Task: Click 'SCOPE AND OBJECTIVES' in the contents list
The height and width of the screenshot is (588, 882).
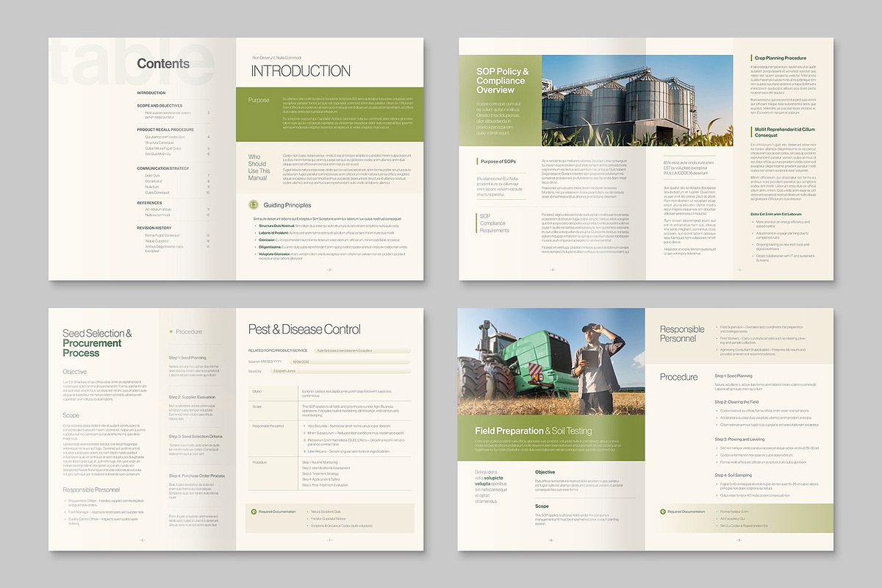Action: tap(159, 105)
